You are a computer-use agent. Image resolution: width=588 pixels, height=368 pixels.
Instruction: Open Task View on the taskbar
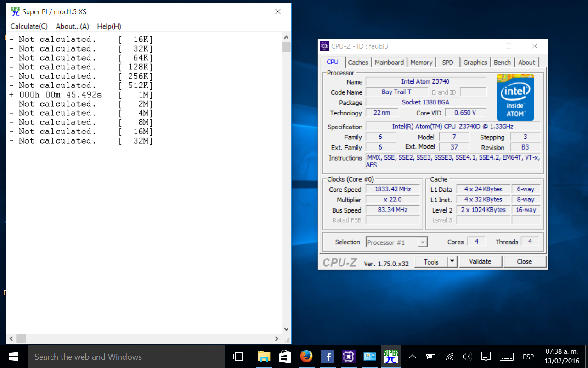point(239,356)
